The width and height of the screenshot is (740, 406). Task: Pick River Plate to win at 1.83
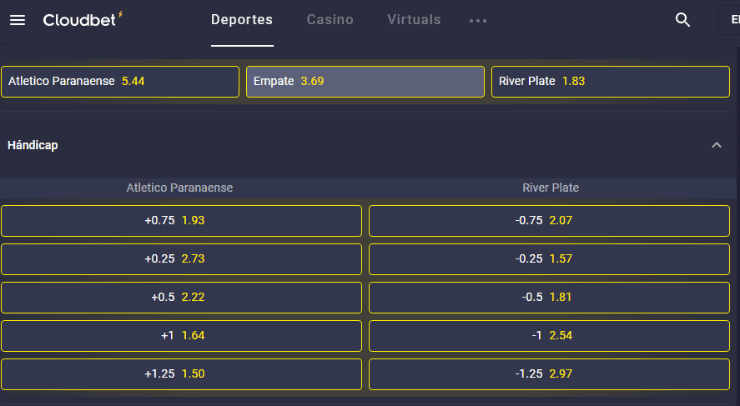610,81
